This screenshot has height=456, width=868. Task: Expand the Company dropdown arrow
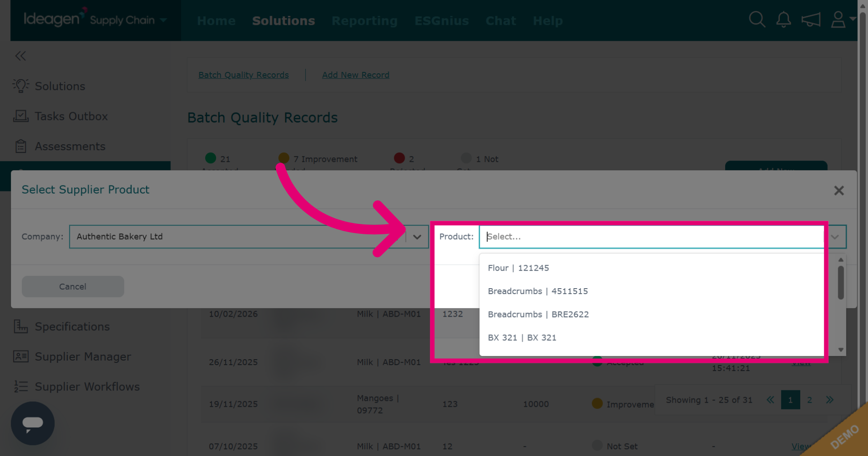point(417,237)
